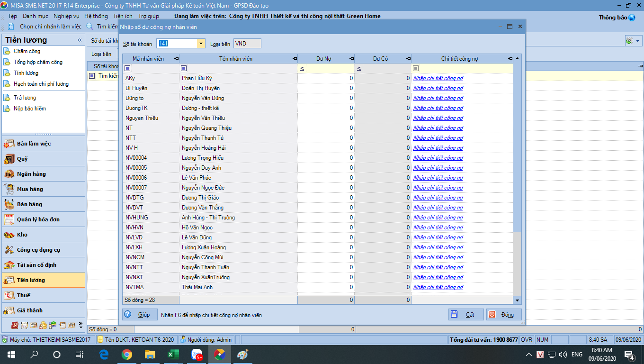Open the Kho warehouse module icon
644x364 pixels.
[x=9, y=235]
